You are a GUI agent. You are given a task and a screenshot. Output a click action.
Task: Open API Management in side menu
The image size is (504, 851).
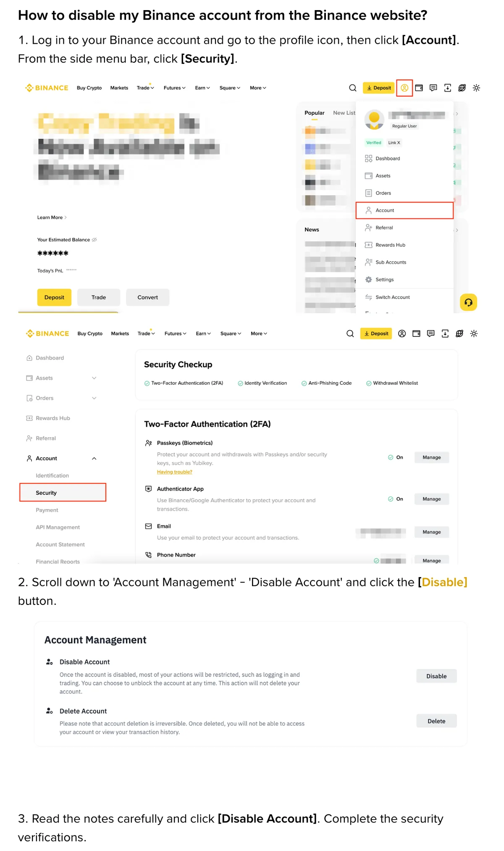tap(58, 527)
